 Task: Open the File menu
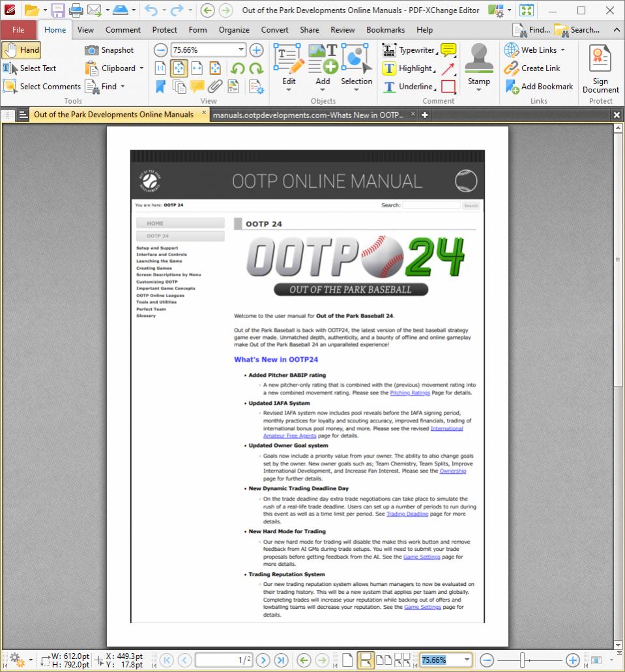coord(18,30)
